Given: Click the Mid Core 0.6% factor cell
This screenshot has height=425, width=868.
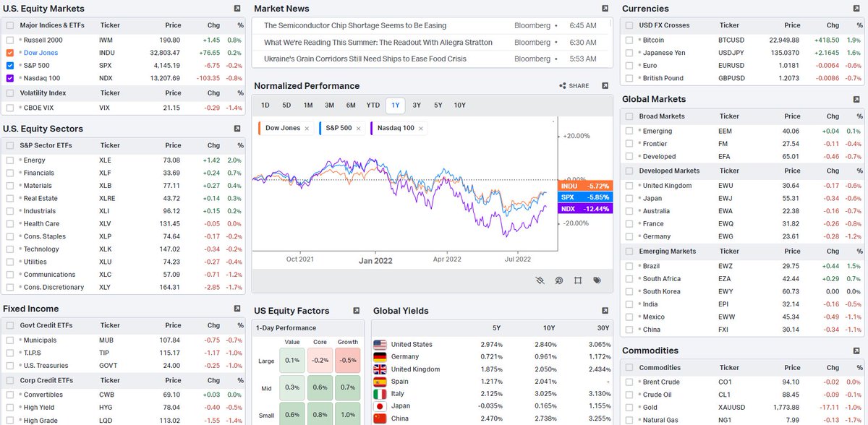Looking at the screenshot, I should click(x=320, y=387).
